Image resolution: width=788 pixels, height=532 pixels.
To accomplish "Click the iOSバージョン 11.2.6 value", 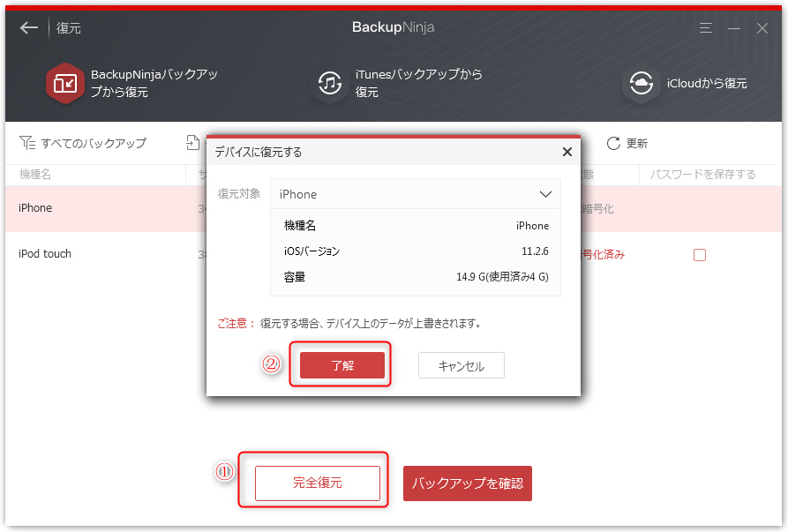I will [535, 251].
